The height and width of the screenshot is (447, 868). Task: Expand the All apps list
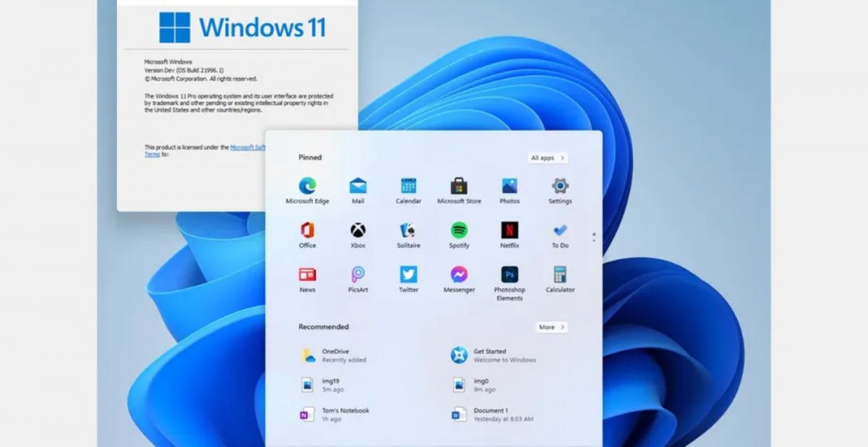pyautogui.click(x=548, y=158)
